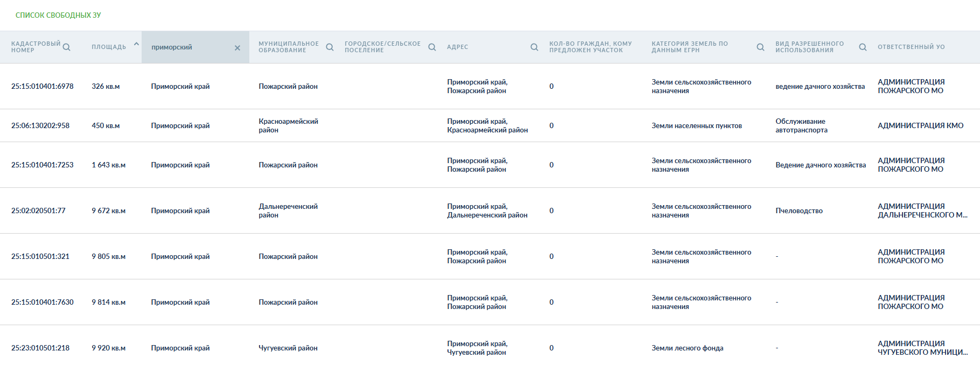Select address Приморский край, Чугуевский район
The image size is (980, 372).
[477, 348]
